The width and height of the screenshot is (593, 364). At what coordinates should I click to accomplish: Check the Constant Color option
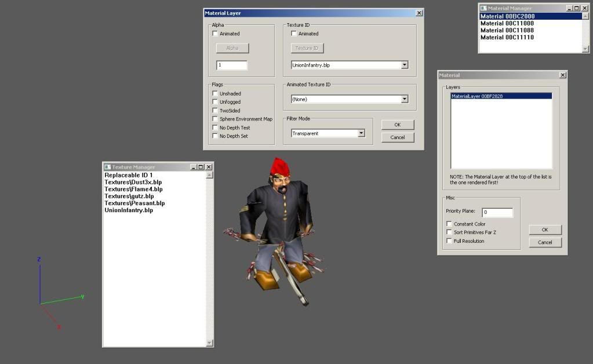(x=449, y=224)
